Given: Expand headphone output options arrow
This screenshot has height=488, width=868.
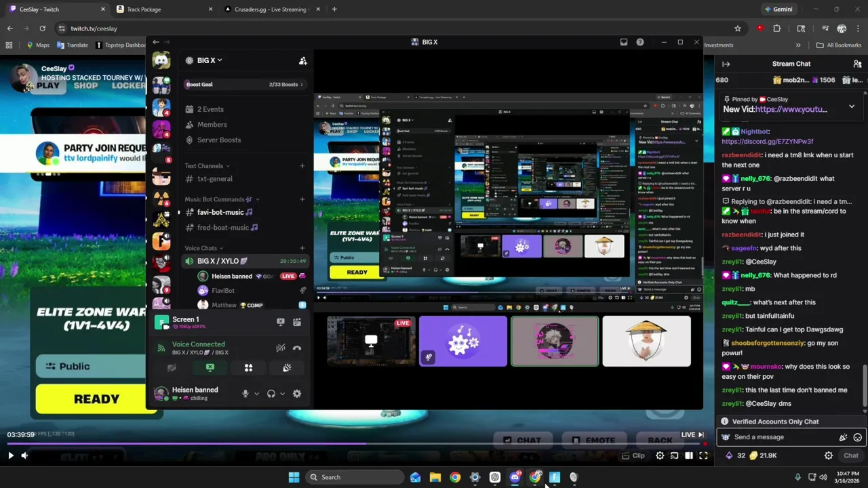Looking at the screenshot, I should 282,394.
